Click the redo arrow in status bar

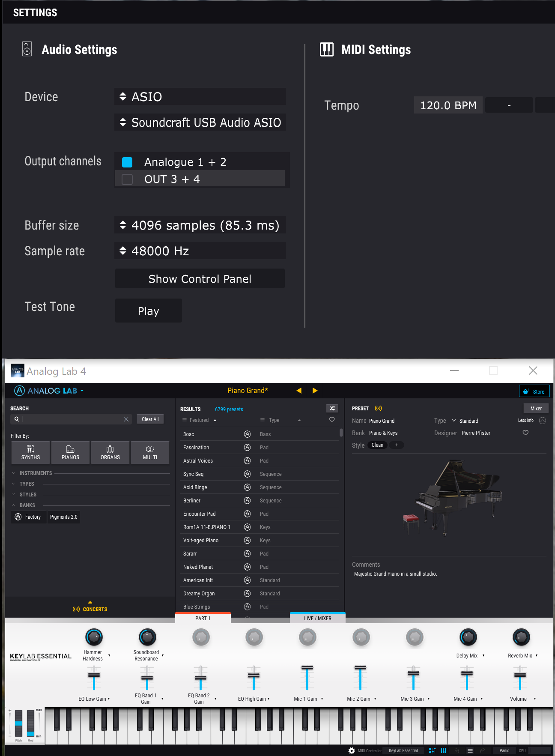pos(482,750)
